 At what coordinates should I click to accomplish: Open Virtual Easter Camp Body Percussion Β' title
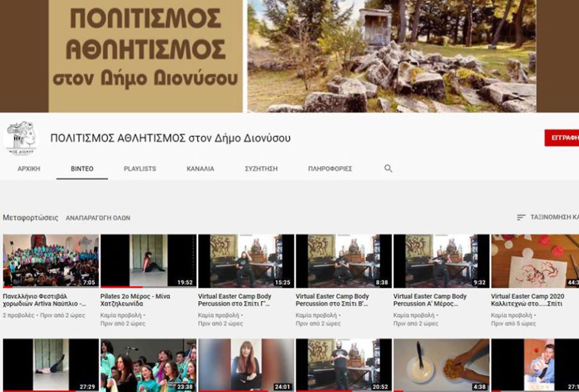click(x=332, y=301)
